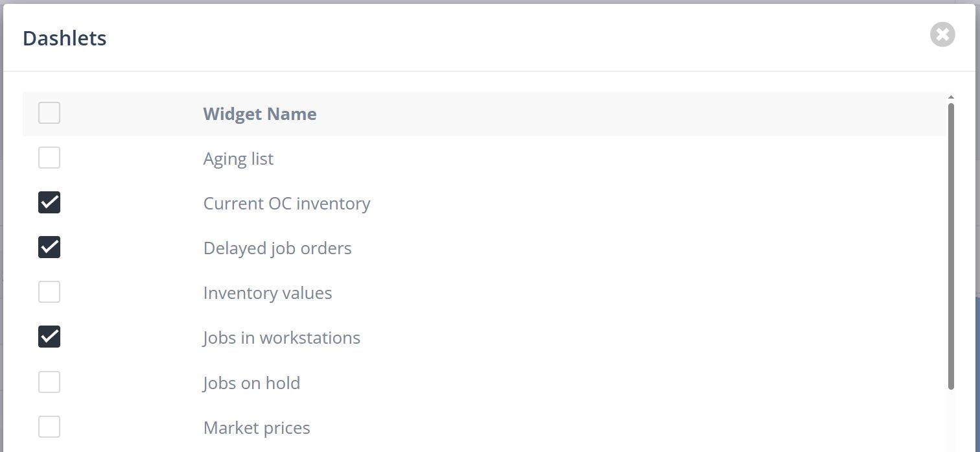This screenshot has width=980, height=452.
Task: Tick the Jobs on hold checkbox
Action: 49,382
